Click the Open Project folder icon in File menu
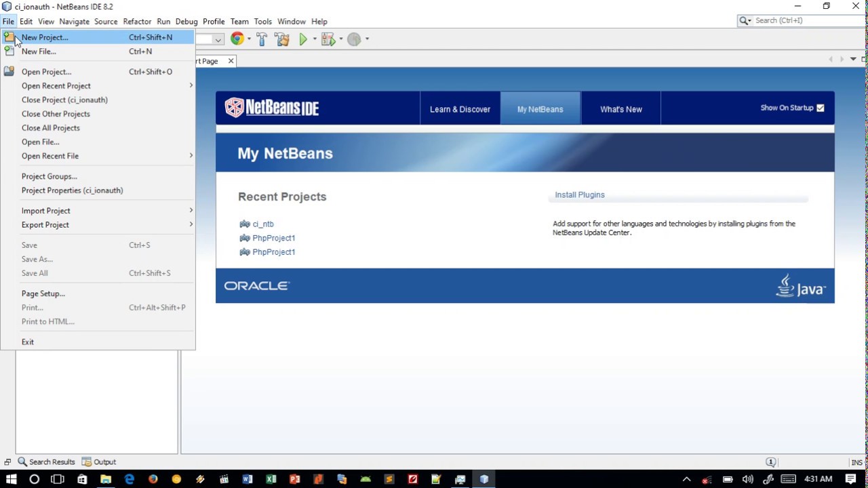The height and width of the screenshot is (488, 868). pos(9,72)
